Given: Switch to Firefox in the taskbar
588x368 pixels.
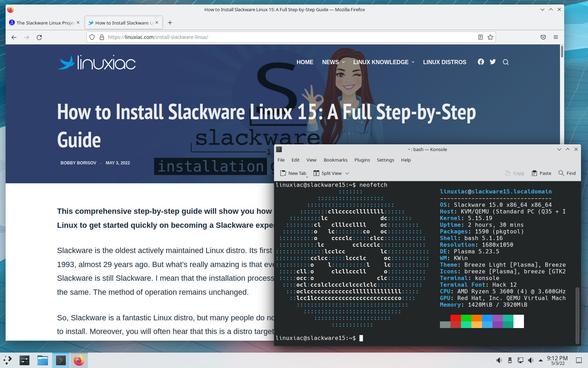Looking at the screenshot, I should pyautogui.click(x=79, y=360).
